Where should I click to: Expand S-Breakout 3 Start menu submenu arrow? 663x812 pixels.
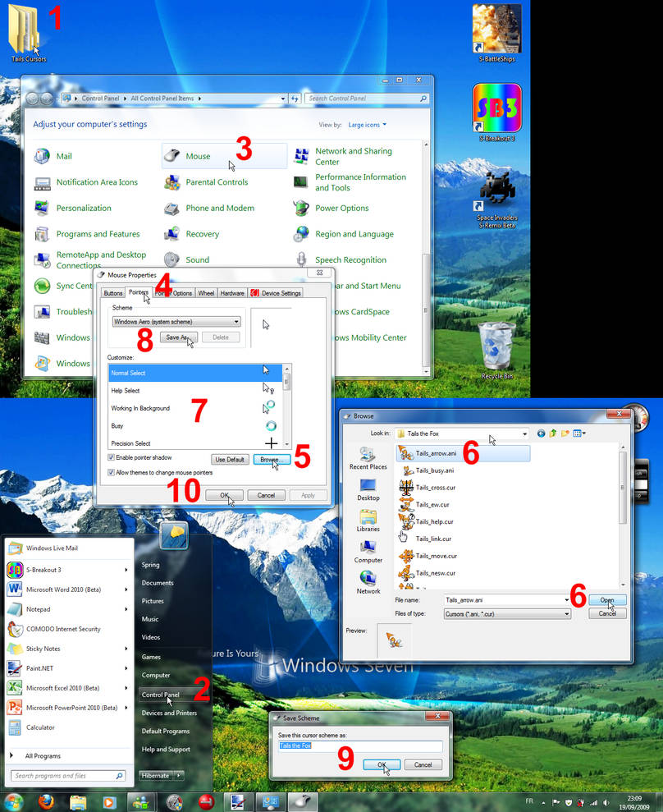[126, 570]
